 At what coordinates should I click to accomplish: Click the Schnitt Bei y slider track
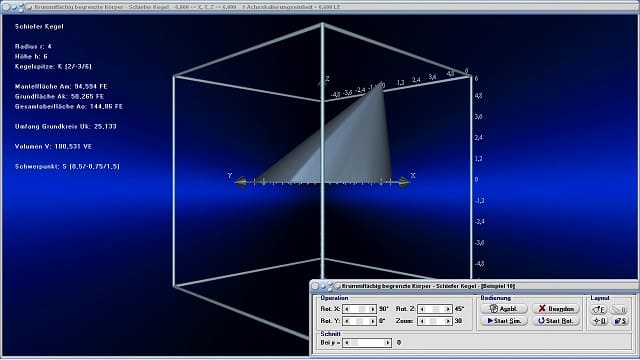tap(367, 342)
